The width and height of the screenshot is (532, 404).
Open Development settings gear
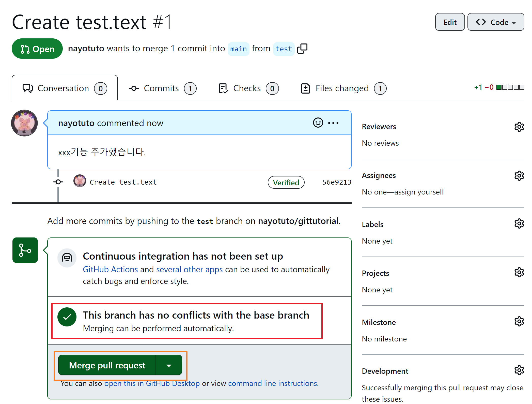pyautogui.click(x=519, y=370)
